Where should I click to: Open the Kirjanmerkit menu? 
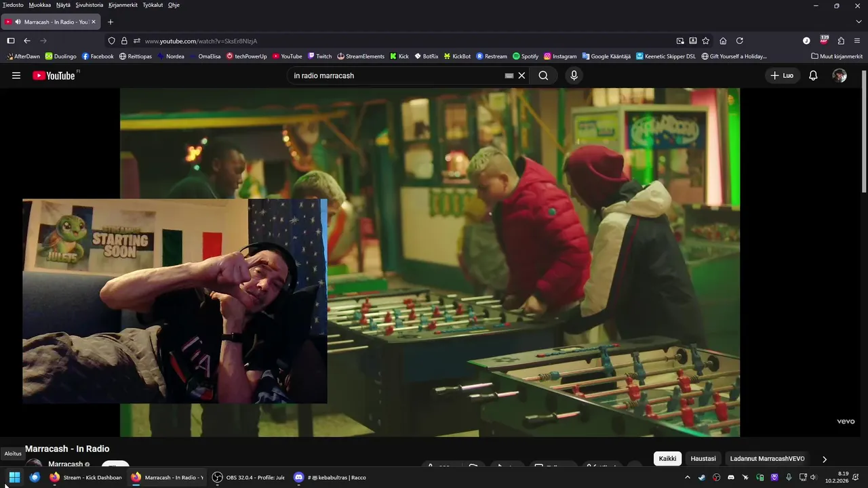click(x=123, y=5)
